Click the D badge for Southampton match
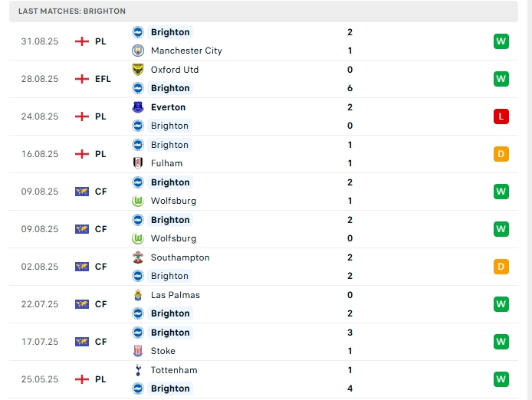Image resolution: width=532 pixels, height=400 pixels. pyautogui.click(x=501, y=267)
